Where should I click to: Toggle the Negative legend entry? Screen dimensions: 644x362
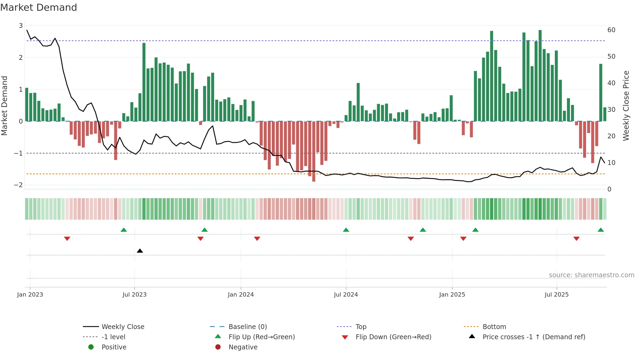236,347
